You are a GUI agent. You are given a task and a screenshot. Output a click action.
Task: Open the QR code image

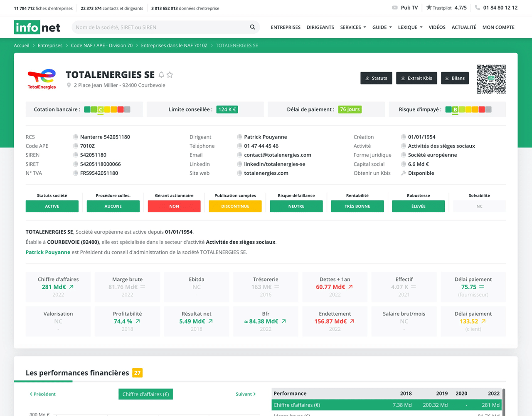(x=491, y=79)
